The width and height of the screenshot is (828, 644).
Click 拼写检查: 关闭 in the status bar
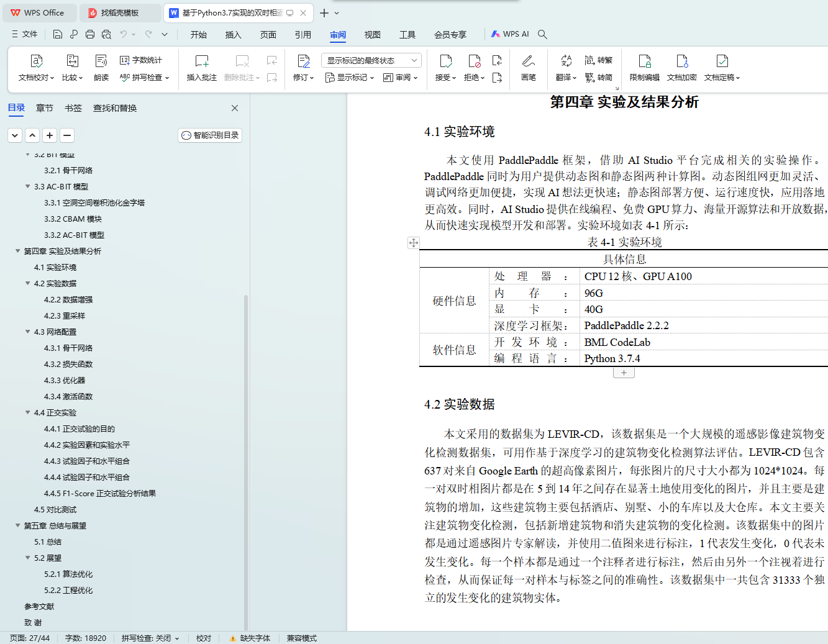150,638
